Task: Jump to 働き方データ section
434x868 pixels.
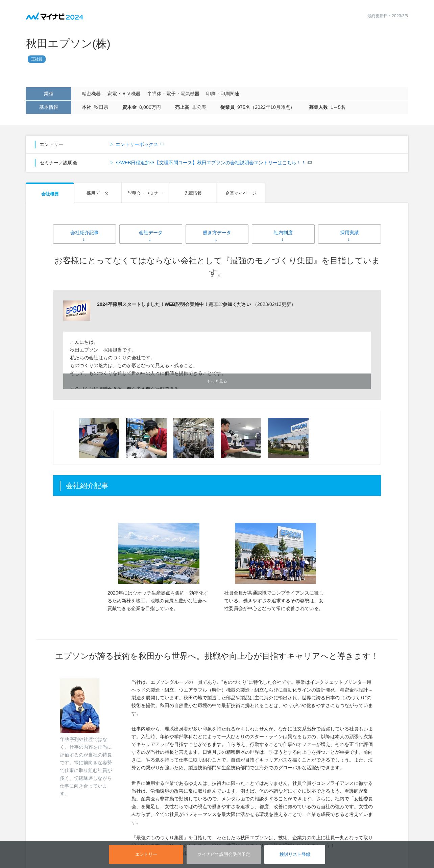Action: [x=217, y=234]
